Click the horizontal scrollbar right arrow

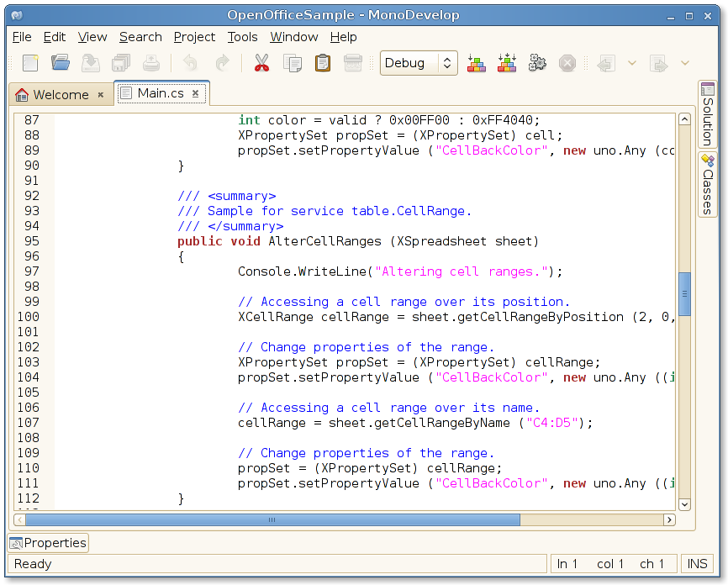669,519
